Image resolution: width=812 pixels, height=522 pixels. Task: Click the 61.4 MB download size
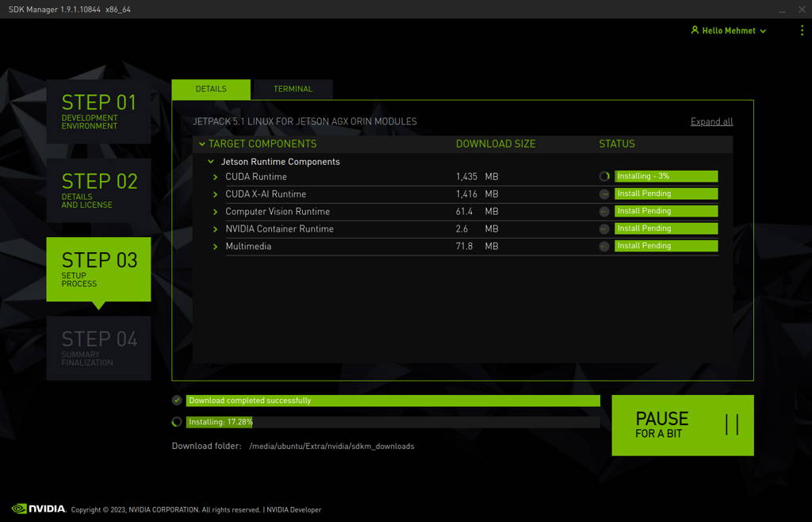tap(477, 212)
